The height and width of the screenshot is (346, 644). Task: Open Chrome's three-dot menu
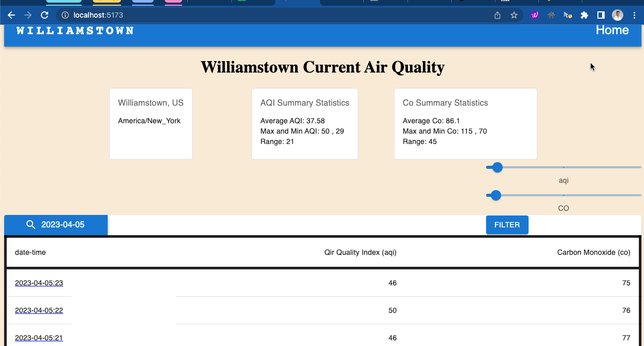(634, 16)
